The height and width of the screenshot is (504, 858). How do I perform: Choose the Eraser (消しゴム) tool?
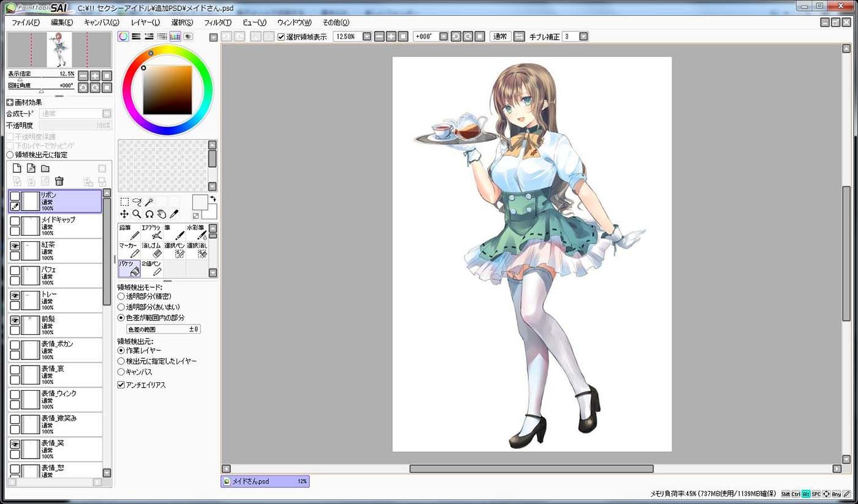[151, 250]
